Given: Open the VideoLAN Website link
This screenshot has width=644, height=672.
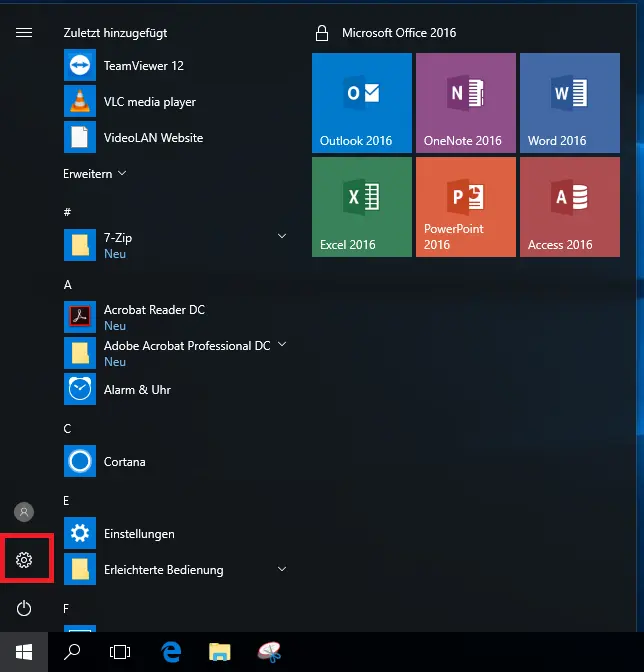Looking at the screenshot, I should click(153, 138).
